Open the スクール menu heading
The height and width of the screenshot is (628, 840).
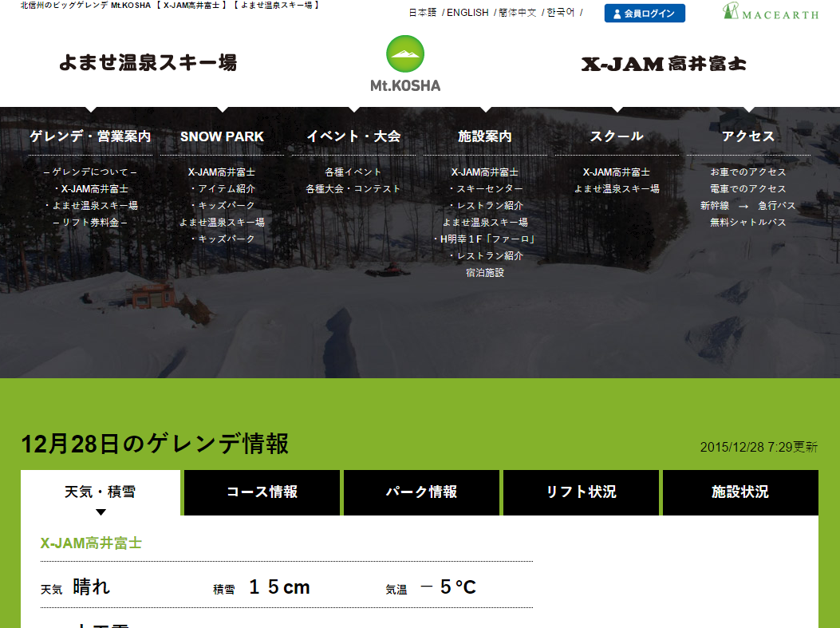pyautogui.click(x=617, y=136)
